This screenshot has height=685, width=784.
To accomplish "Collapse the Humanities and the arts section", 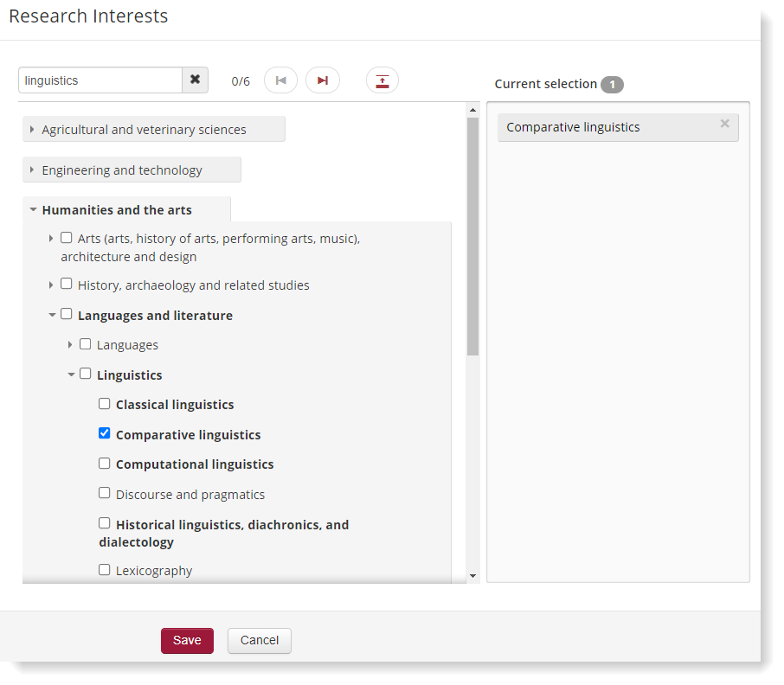I will (x=33, y=210).
